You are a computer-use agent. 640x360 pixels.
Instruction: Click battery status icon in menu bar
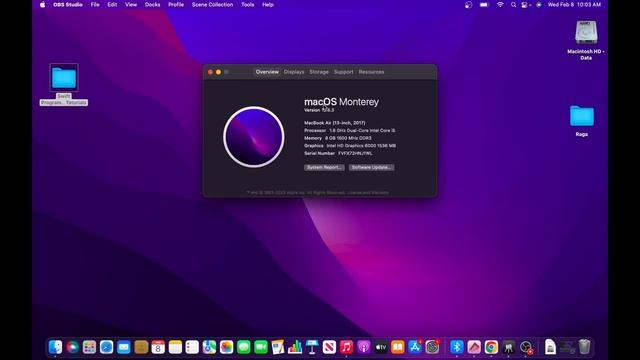point(484,4)
